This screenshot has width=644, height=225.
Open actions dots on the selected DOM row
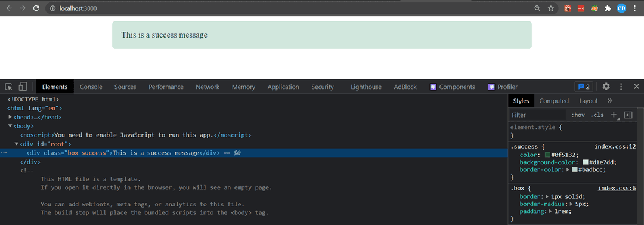[x=4, y=153]
